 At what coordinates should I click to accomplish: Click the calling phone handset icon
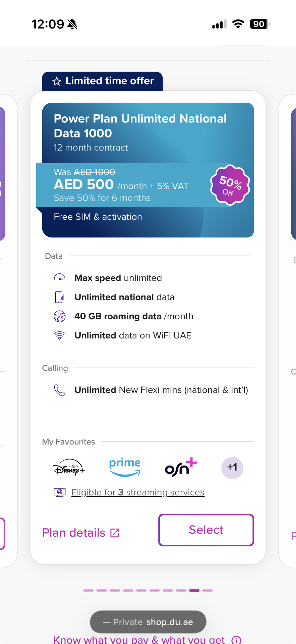[x=60, y=390]
